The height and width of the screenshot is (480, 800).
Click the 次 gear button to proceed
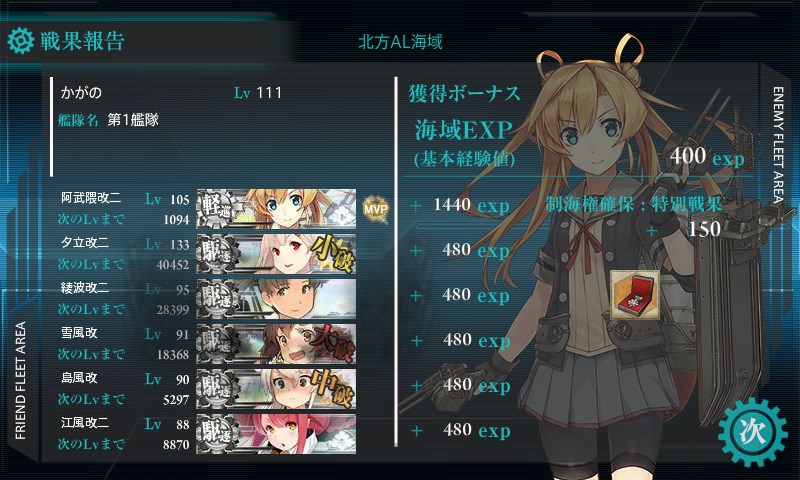click(x=753, y=433)
